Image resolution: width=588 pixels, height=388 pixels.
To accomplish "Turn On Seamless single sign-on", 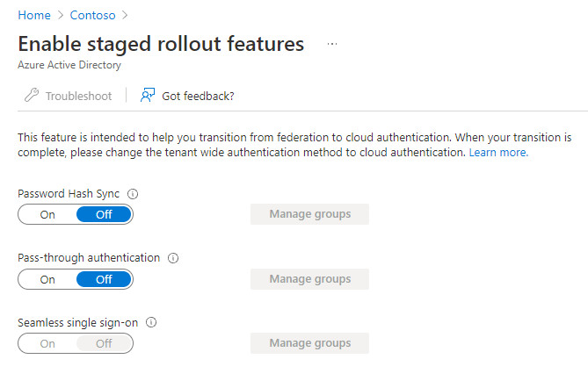I will click(x=47, y=343).
